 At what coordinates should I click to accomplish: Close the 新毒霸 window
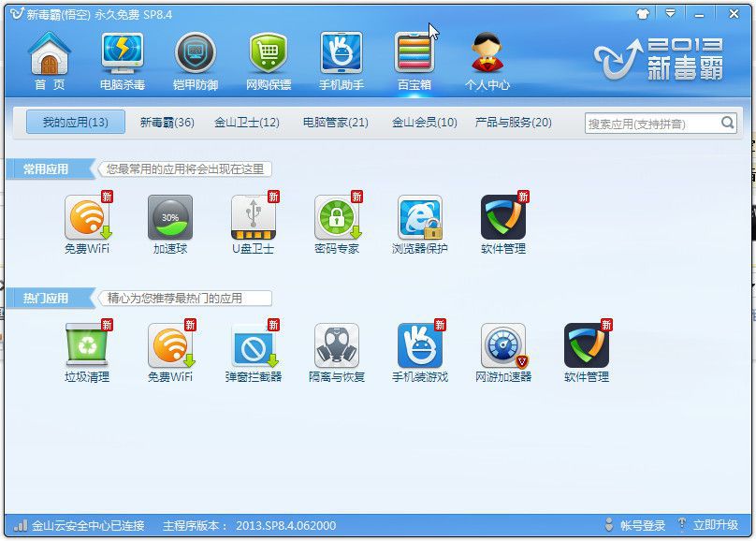(734, 14)
